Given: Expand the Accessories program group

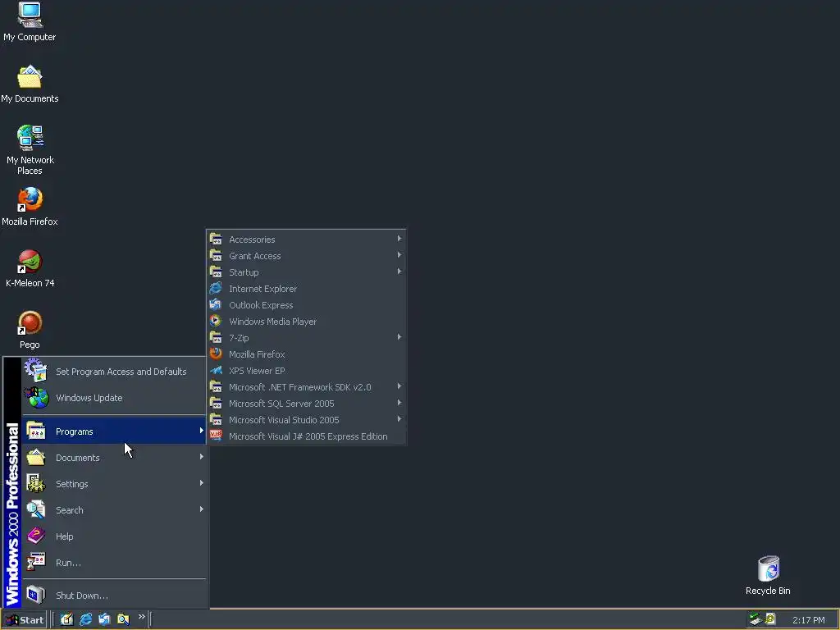Looking at the screenshot, I should click(306, 239).
